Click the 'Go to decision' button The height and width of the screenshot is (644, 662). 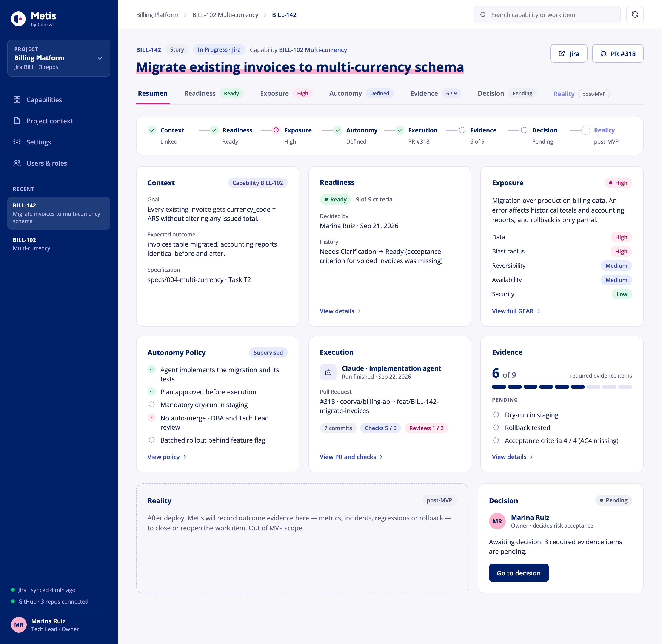coord(519,573)
